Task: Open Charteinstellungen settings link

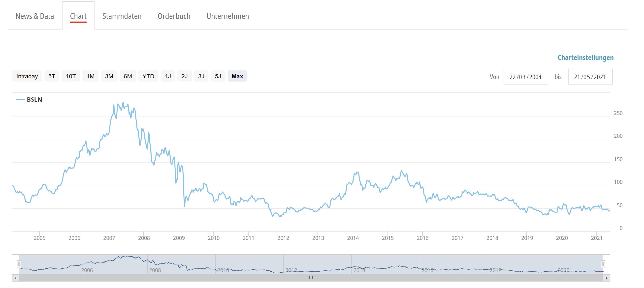Action: [x=585, y=58]
